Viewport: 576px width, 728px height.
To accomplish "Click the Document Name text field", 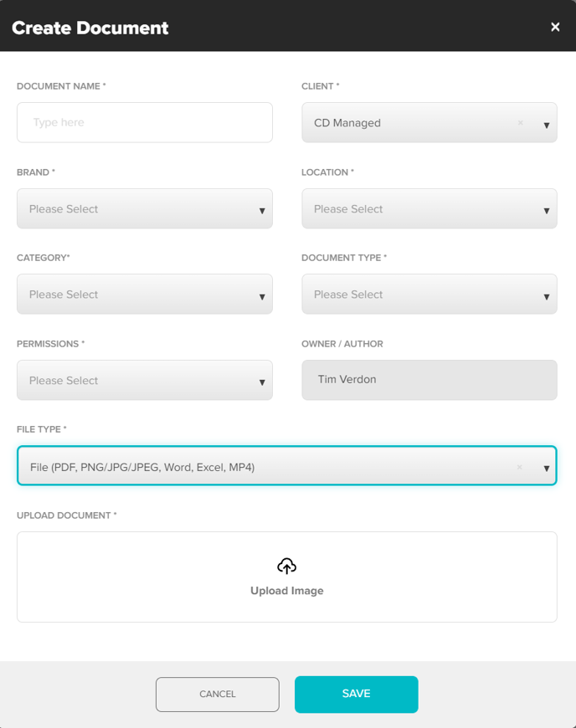I will [144, 122].
